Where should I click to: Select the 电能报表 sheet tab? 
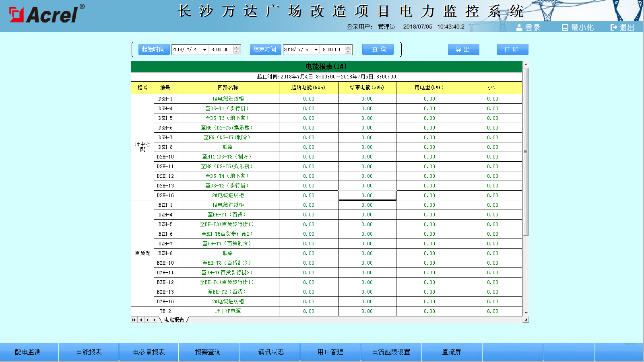pyautogui.click(x=174, y=320)
